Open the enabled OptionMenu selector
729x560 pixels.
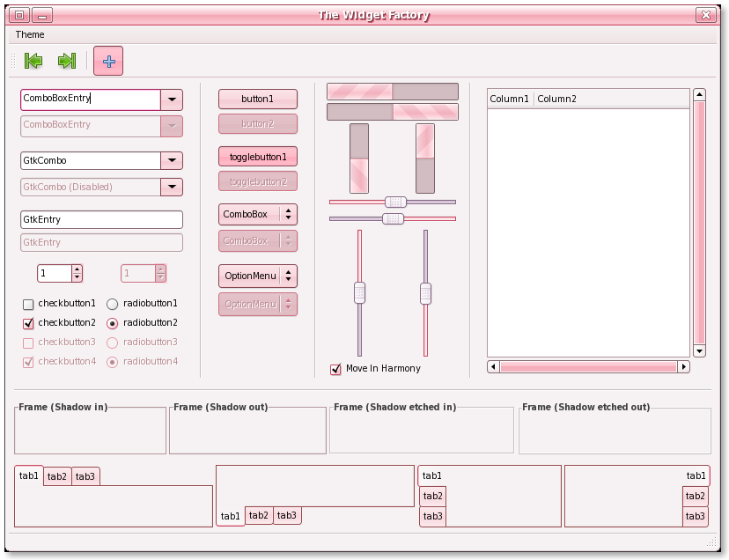(258, 276)
